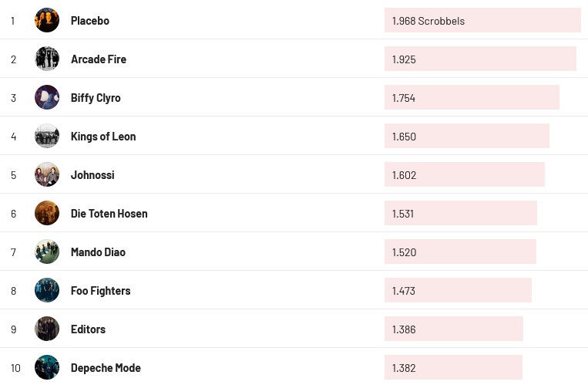Click Placebo artist avatar image
Screen dimensions: 588x385
(x=47, y=20)
